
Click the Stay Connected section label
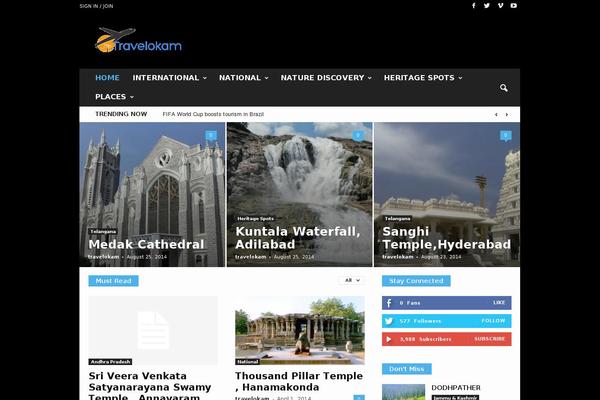pos(416,281)
